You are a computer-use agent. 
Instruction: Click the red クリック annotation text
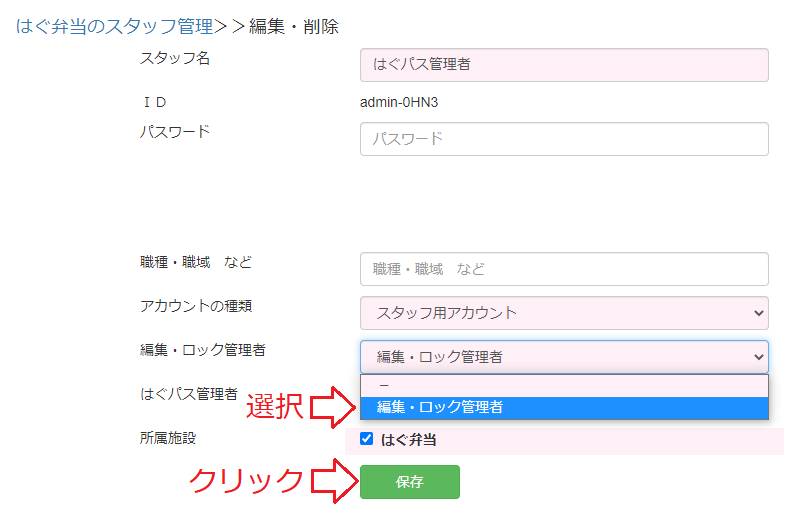[246, 481]
